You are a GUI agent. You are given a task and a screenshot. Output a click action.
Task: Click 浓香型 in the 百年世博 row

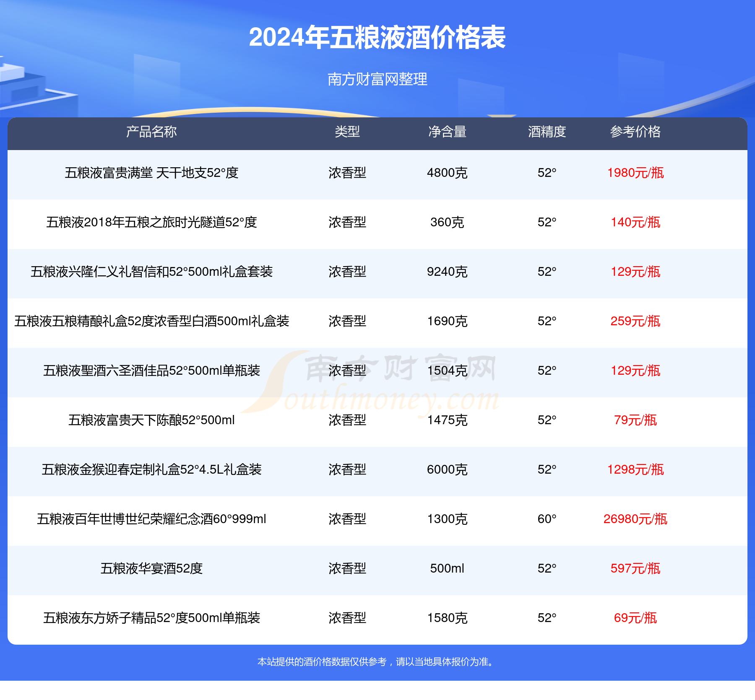pyautogui.click(x=347, y=519)
